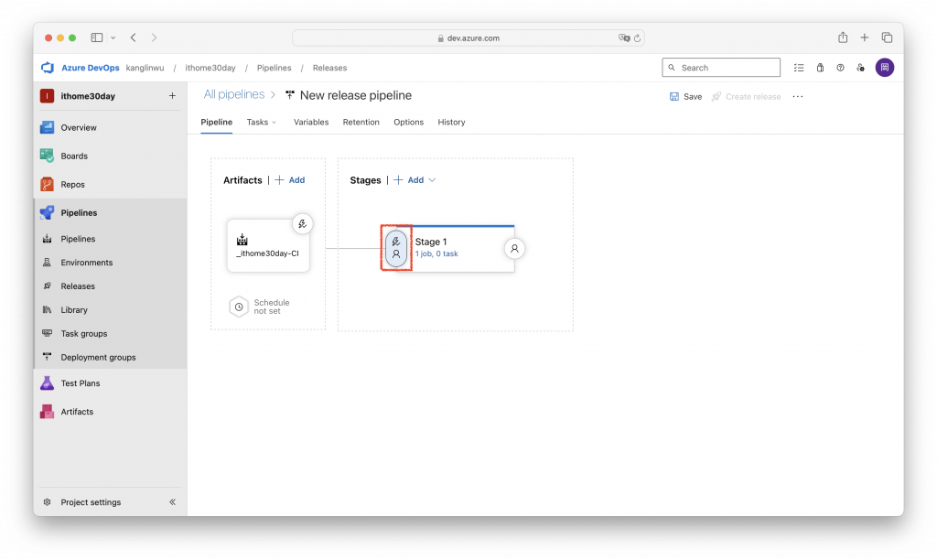
Task: Click the Overview sidebar icon
Action: 47,127
